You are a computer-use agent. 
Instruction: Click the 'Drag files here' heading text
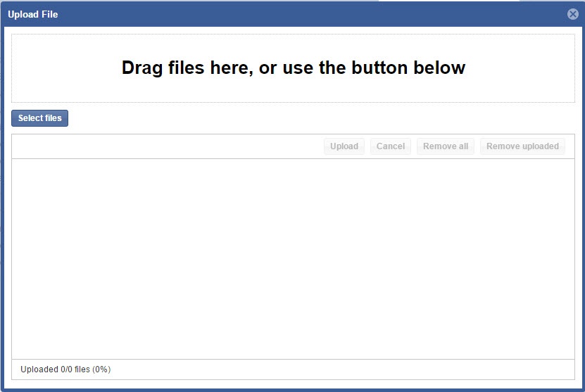pos(293,68)
